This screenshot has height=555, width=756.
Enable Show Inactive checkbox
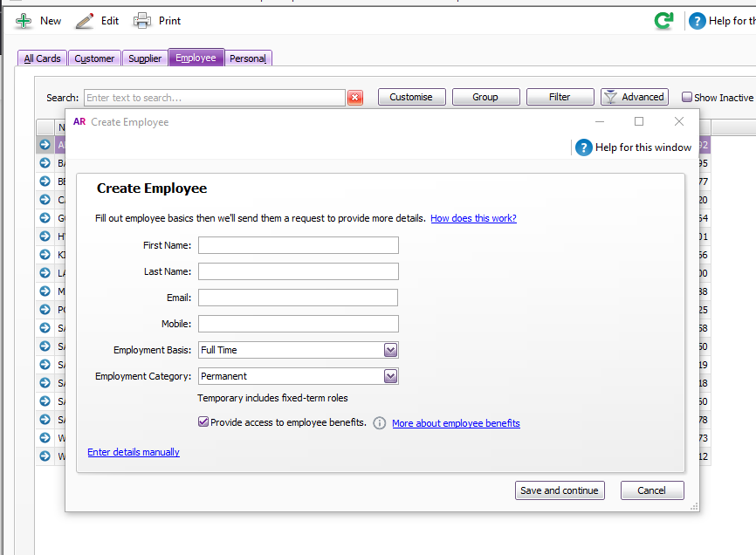coord(687,98)
